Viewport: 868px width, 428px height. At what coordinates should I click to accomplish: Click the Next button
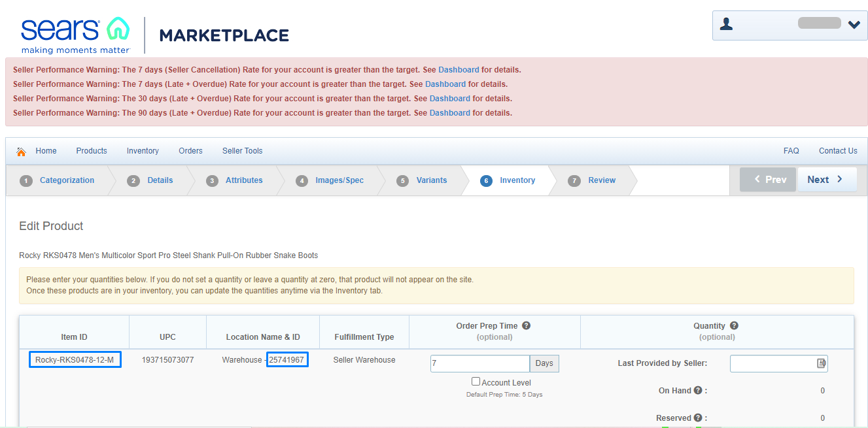tap(827, 180)
